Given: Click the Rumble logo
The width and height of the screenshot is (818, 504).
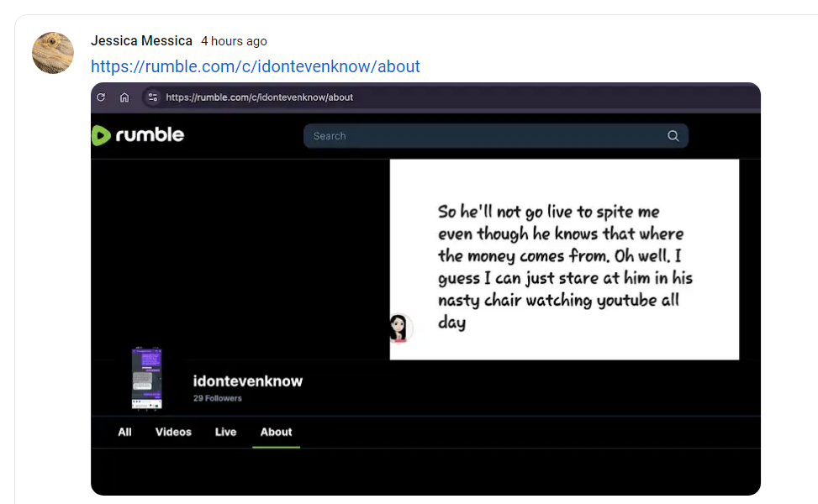Looking at the screenshot, I should [138, 135].
